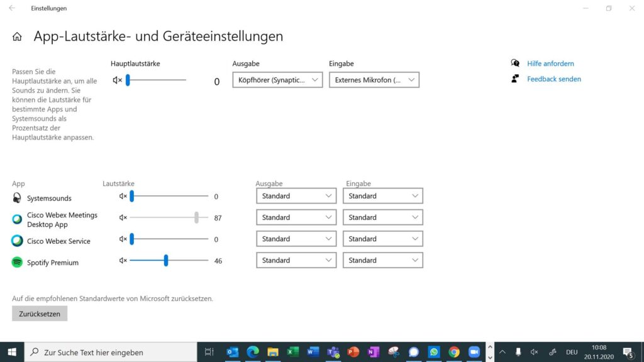Open Word from the taskbar

click(313, 352)
